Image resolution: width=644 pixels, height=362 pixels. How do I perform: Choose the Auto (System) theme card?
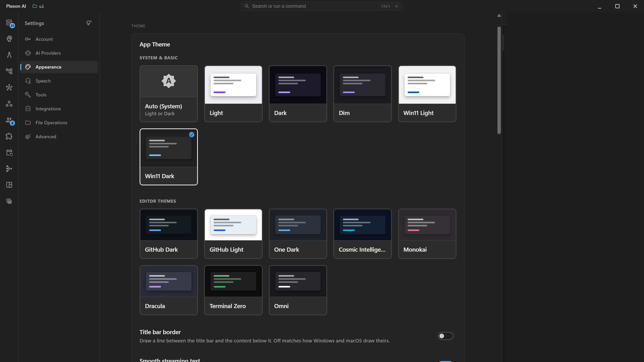point(169,94)
